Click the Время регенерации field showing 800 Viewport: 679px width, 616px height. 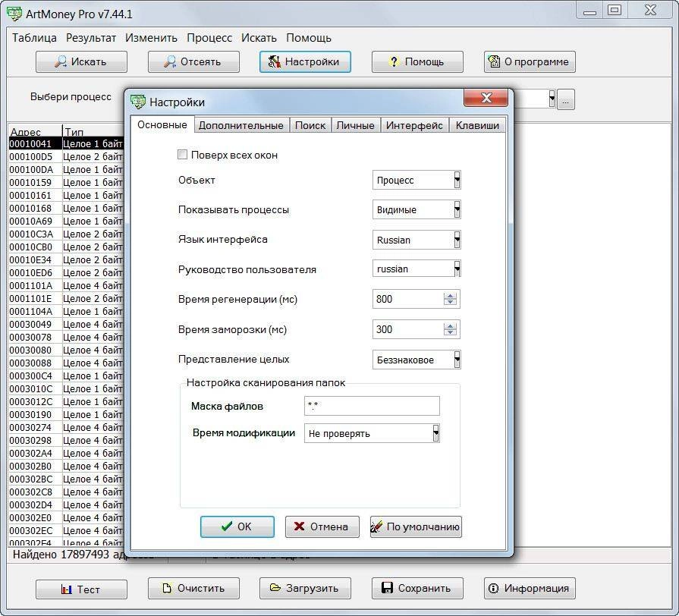click(408, 299)
